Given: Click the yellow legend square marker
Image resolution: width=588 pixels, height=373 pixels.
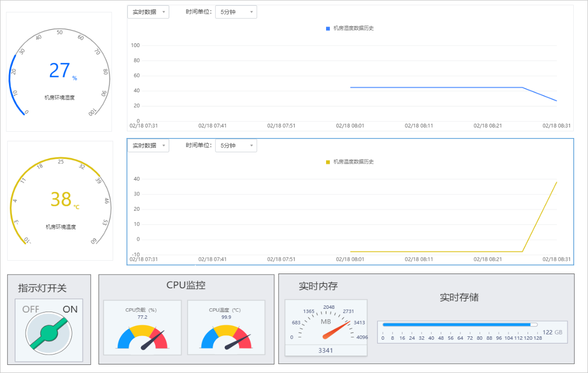Looking at the screenshot, I should pos(327,162).
